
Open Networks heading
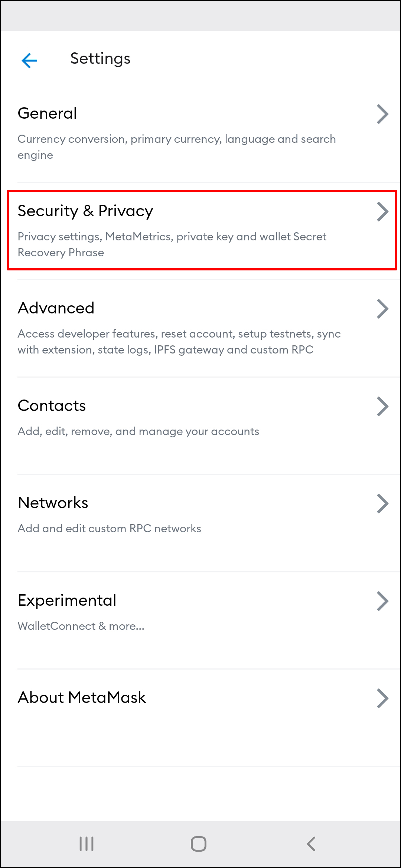53,503
